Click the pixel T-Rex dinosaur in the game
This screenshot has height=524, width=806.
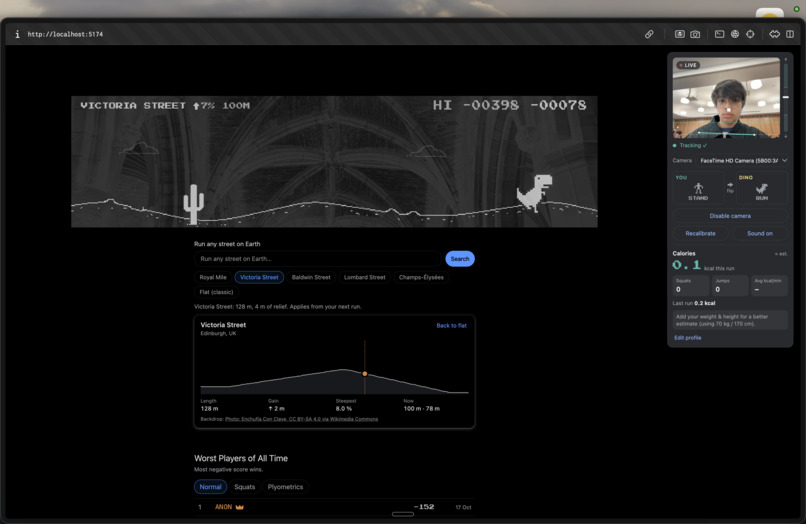pos(535,193)
